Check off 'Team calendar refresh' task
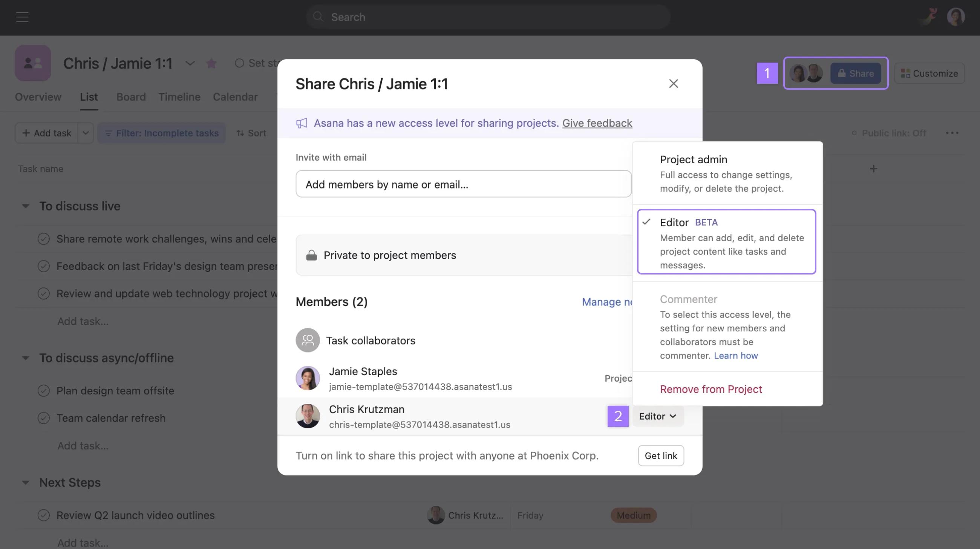980x549 pixels. (44, 418)
